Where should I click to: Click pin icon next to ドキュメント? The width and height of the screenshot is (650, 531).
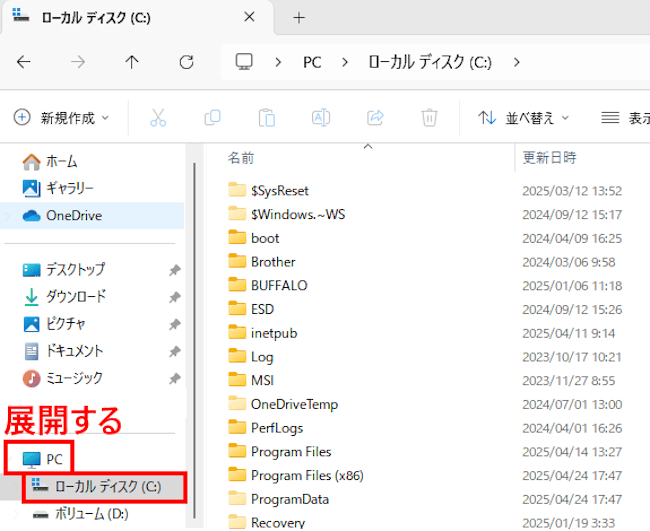pos(175,352)
